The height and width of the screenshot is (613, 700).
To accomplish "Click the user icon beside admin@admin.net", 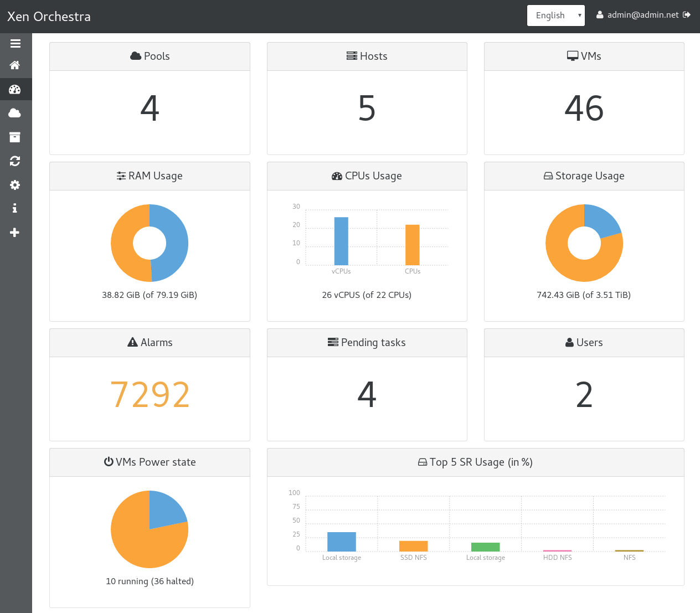I will [600, 15].
